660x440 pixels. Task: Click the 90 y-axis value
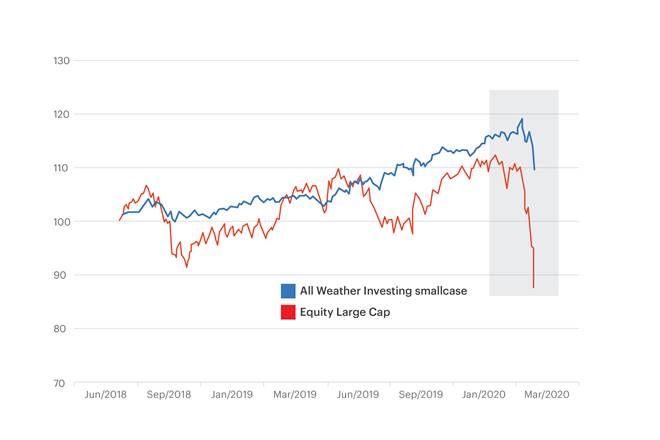pos(62,275)
